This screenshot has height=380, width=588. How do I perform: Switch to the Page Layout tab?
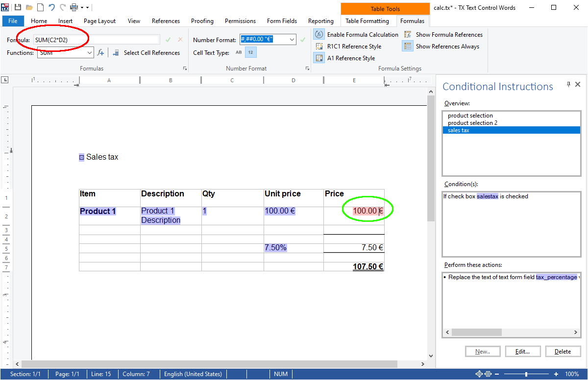pyautogui.click(x=99, y=21)
